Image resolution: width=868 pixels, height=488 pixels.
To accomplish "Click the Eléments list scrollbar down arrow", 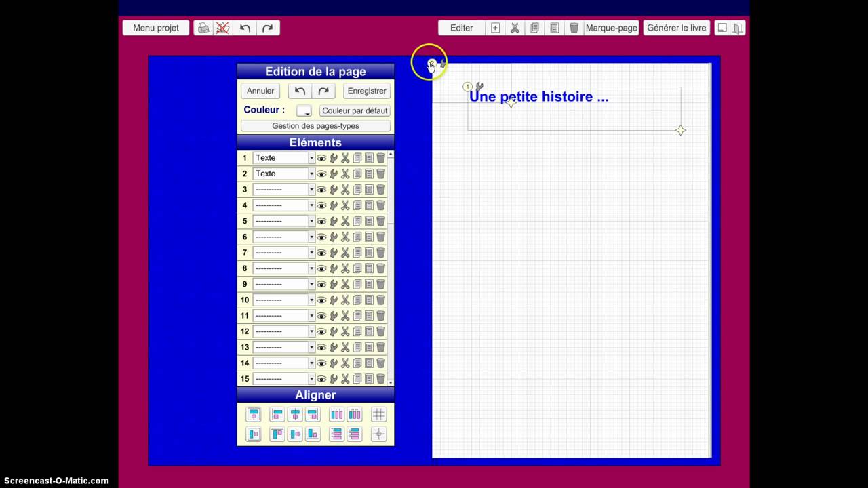I will tap(391, 382).
